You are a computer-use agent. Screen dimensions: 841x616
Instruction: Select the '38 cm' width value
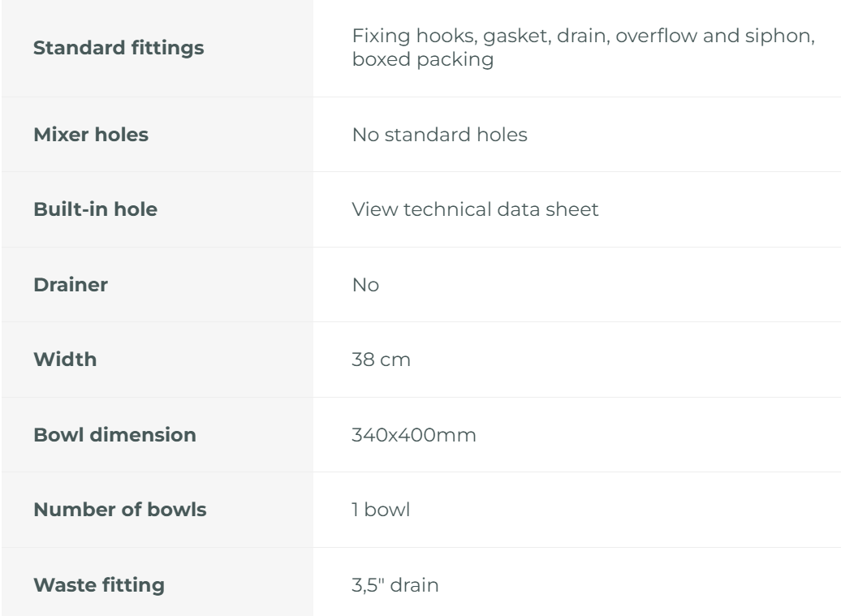[x=381, y=360]
